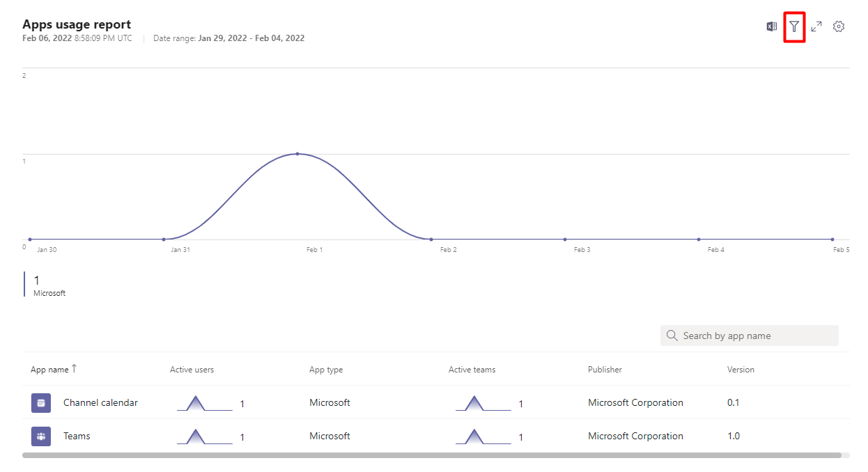Click active teams count in Teams row
This screenshot has height=472, width=868.
click(x=521, y=437)
